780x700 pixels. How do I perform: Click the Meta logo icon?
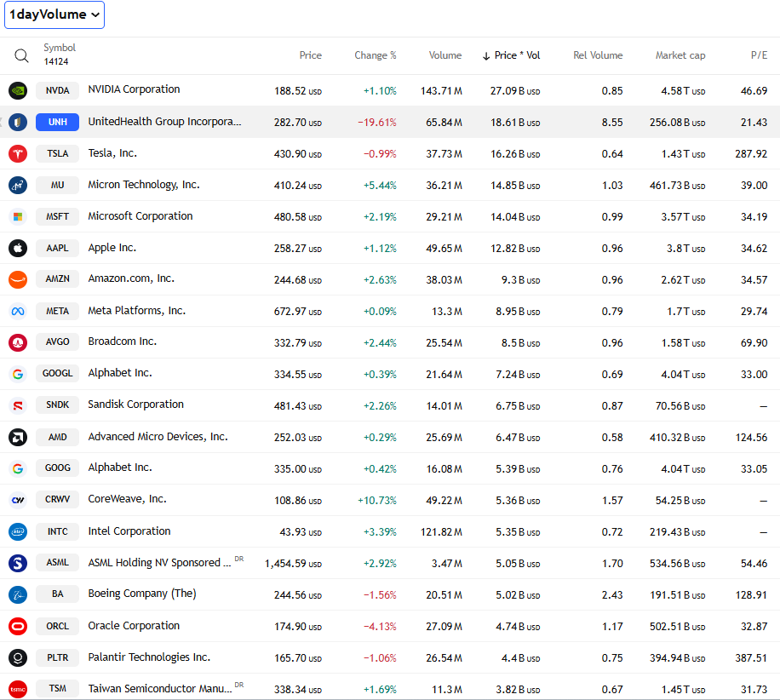(18, 311)
